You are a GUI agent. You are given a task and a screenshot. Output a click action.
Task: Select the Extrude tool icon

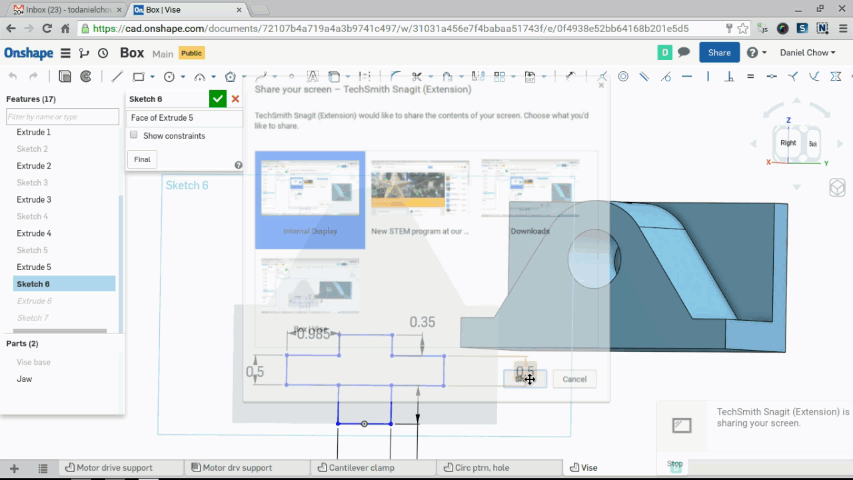tap(65, 77)
